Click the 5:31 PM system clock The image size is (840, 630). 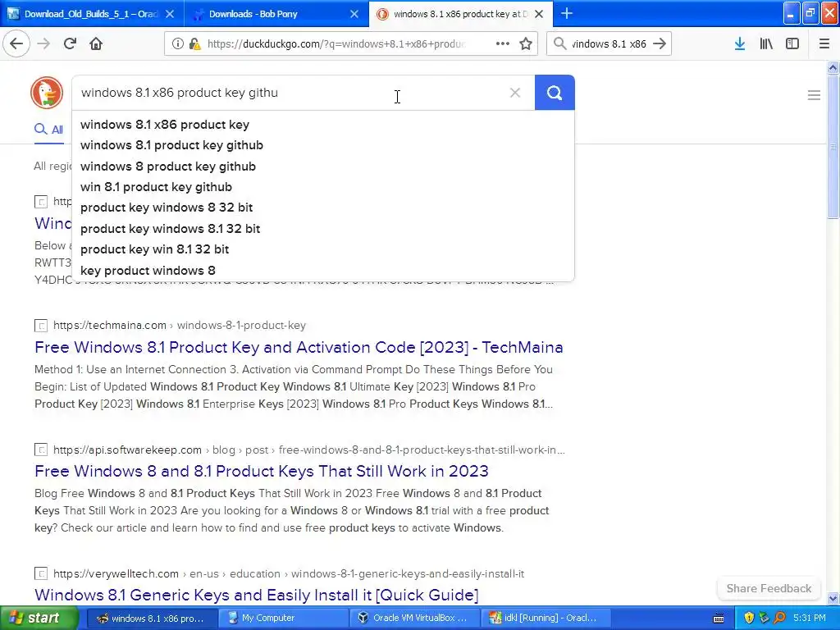(x=809, y=618)
